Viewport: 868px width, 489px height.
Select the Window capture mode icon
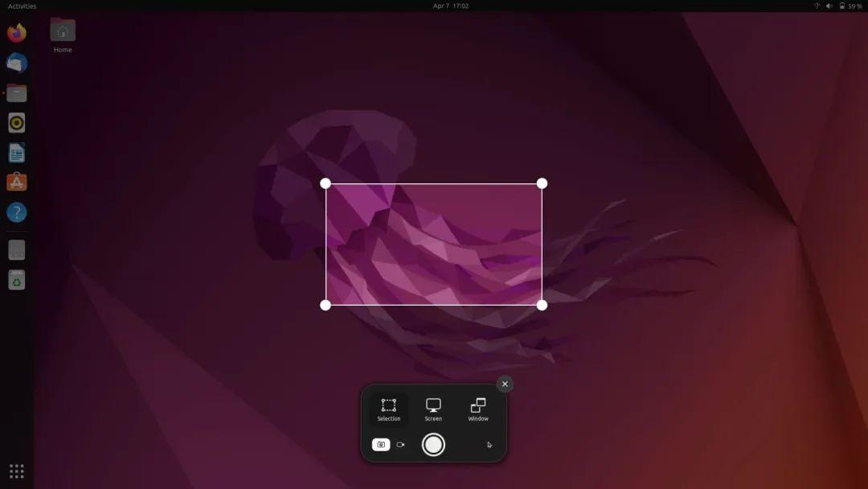[x=477, y=406]
